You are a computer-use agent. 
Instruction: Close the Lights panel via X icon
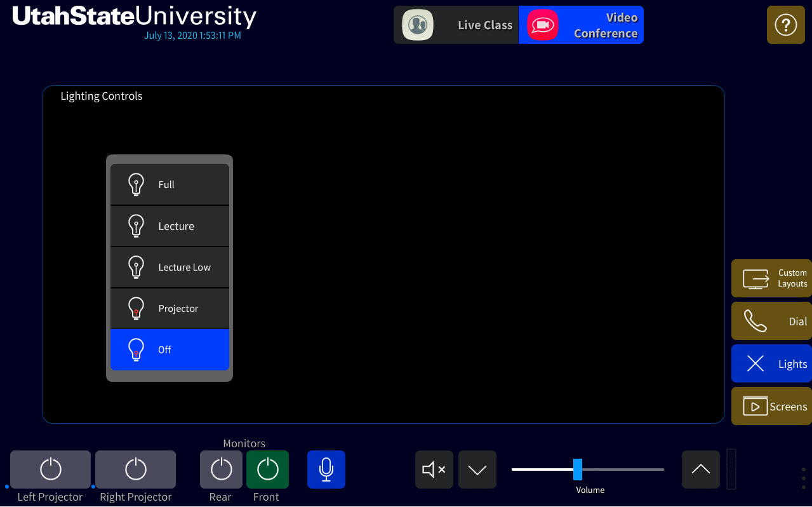pos(755,363)
